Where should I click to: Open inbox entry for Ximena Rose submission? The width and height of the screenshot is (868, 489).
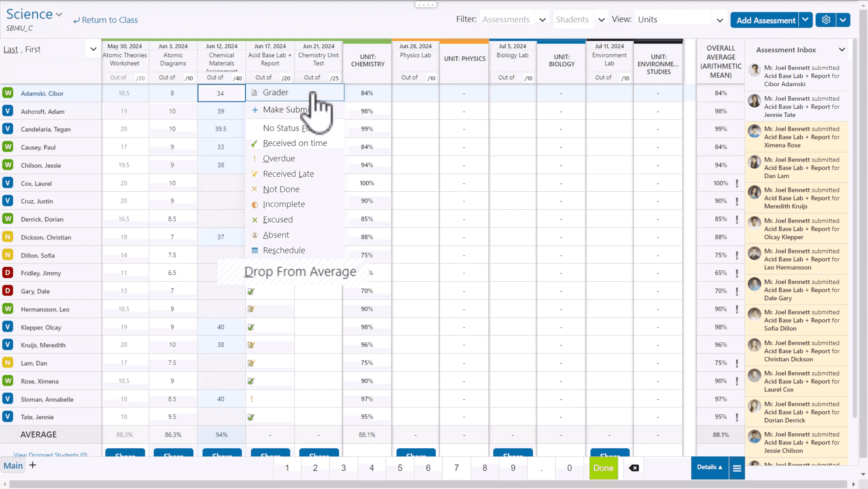pyautogui.click(x=796, y=137)
